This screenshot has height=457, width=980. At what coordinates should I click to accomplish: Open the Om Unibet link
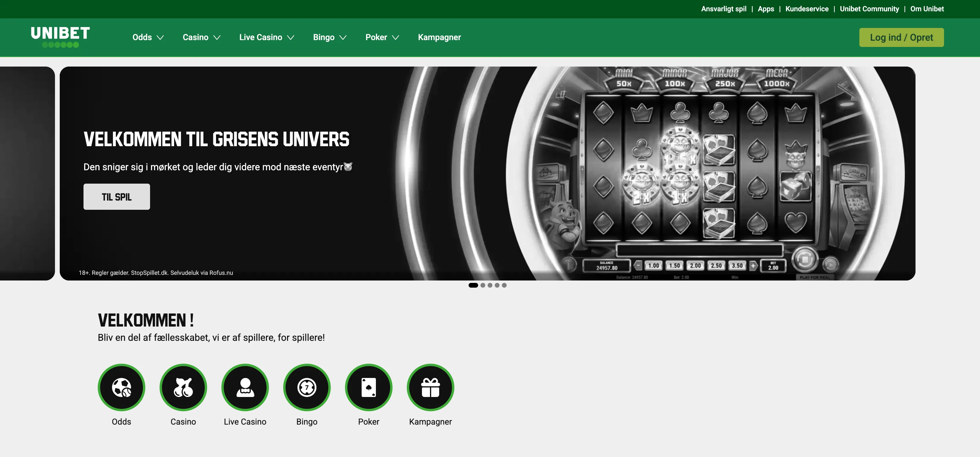click(927, 9)
